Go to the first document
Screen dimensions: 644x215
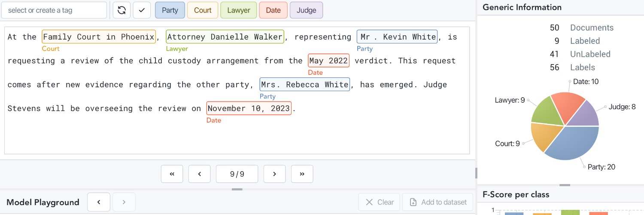click(x=172, y=174)
